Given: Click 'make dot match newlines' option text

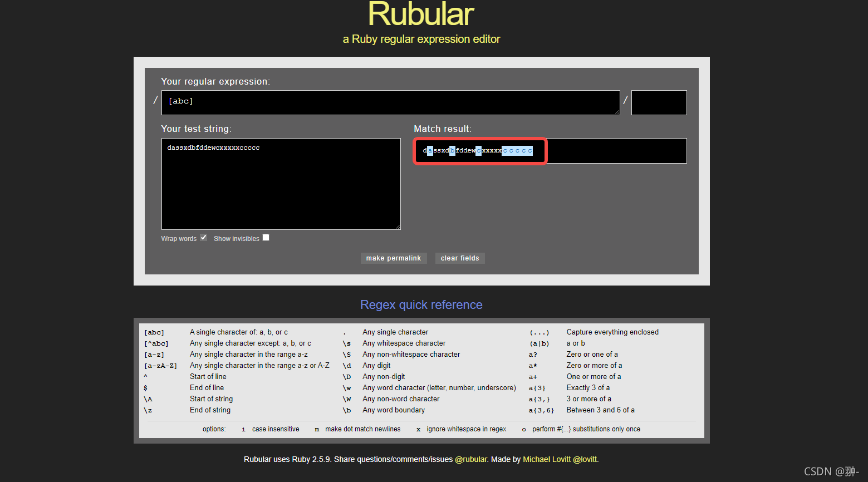Looking at the screenshot, I should 363,429.
